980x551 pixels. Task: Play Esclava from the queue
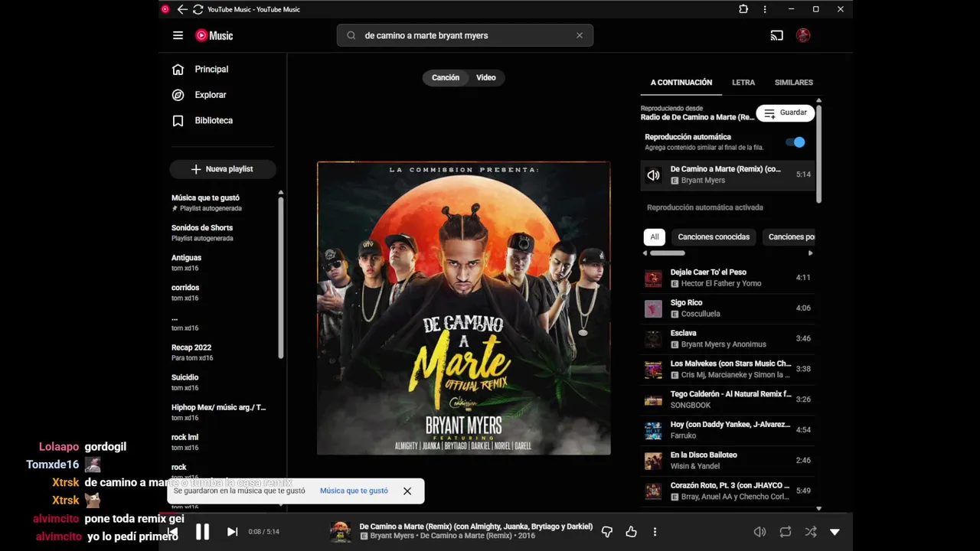[727, 338]
